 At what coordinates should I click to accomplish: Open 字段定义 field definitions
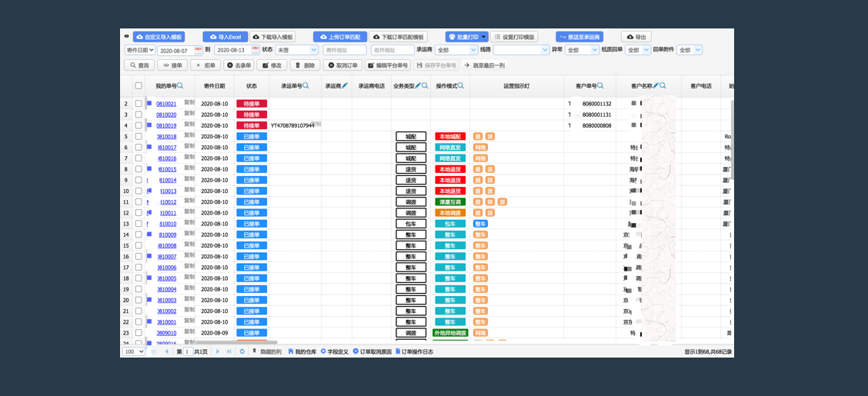[x=335, y=351]
